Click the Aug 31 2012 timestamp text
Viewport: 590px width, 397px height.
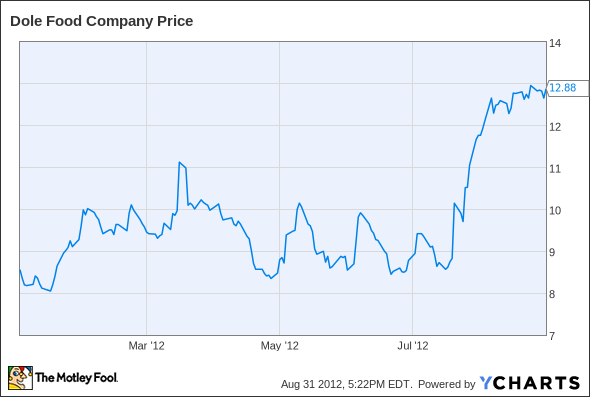click(x=312, y=384)
